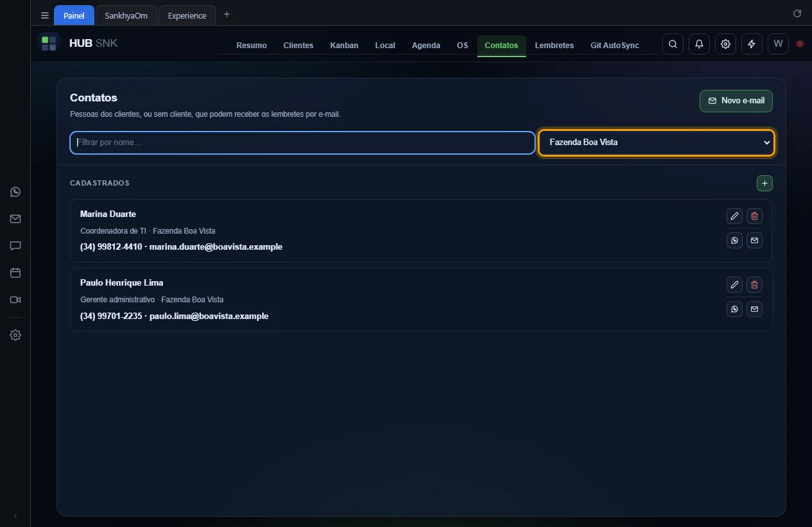
Task: Go to Lembretes nav item
Action: click(x=554, y=46)
